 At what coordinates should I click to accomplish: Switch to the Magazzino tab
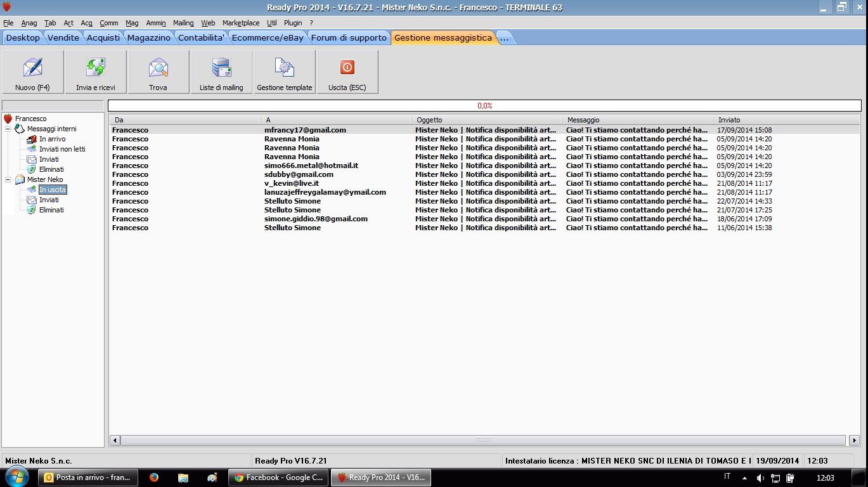pos(149,37)
